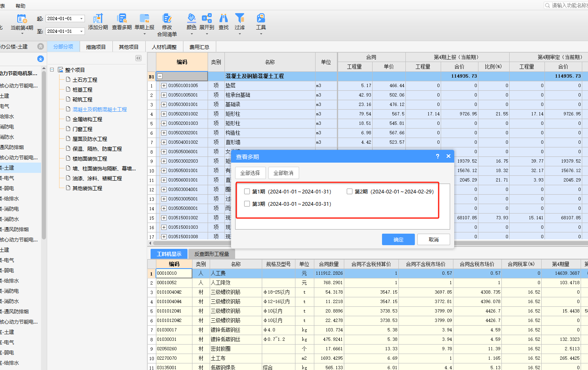
Task: Switch to the 措施项目 tab
Action: click(96, 47)
